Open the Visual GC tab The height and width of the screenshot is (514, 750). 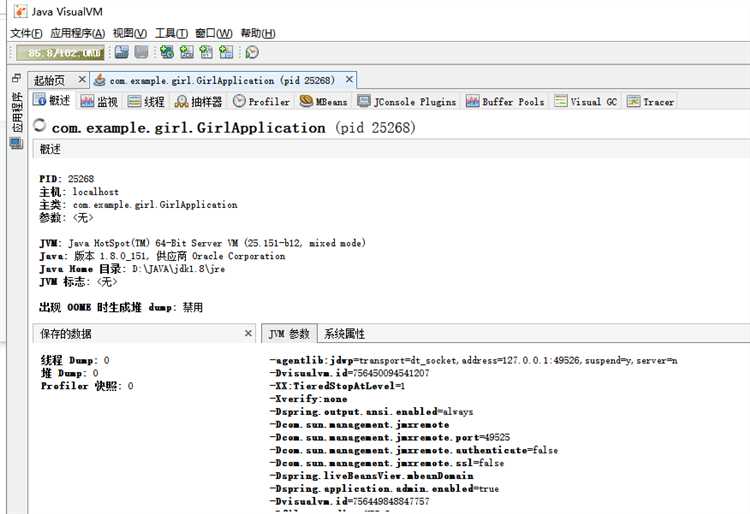pyautogui.click(x=586, y=101)
